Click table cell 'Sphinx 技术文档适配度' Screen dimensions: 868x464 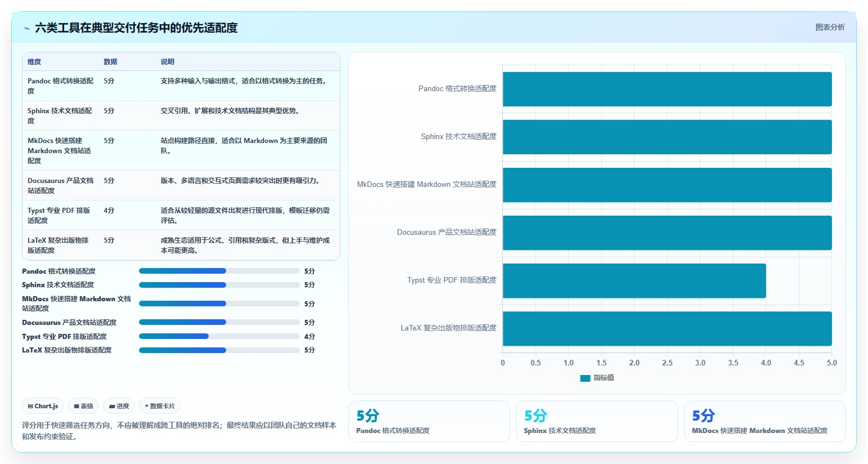60,115
